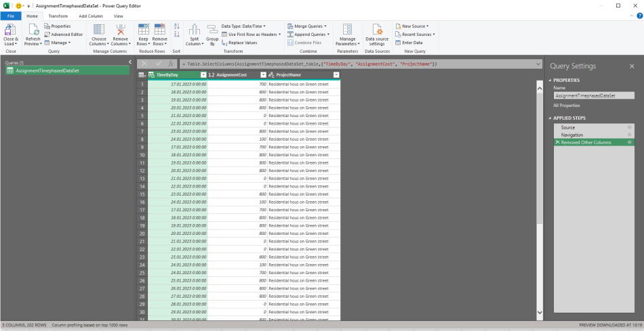Image resolution: width=644 pixels, height=331 pixels.
Task: Collapse the Queries pane with the arrow
Action: pos(129,62)
